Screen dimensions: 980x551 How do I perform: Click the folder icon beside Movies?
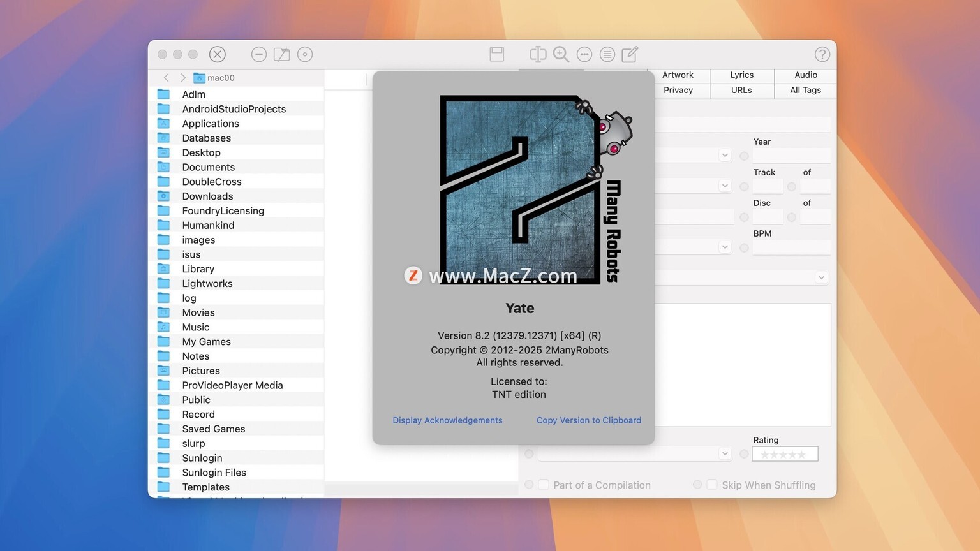pos(164,312)
